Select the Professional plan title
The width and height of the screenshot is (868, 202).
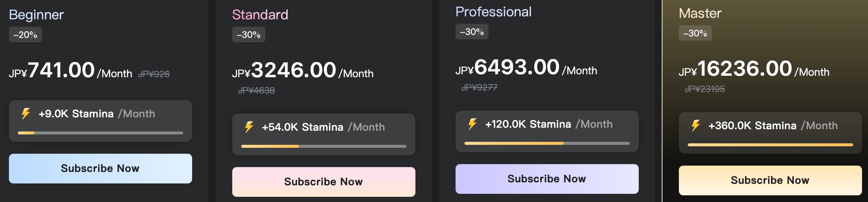click(493, 12)
